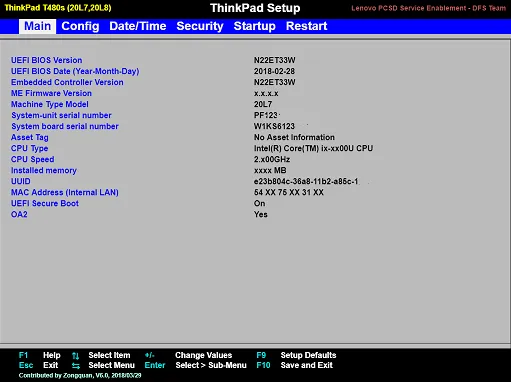Click the up-down arrows Select Item icon
Screen dimensions: 511x382
(76, 356)
